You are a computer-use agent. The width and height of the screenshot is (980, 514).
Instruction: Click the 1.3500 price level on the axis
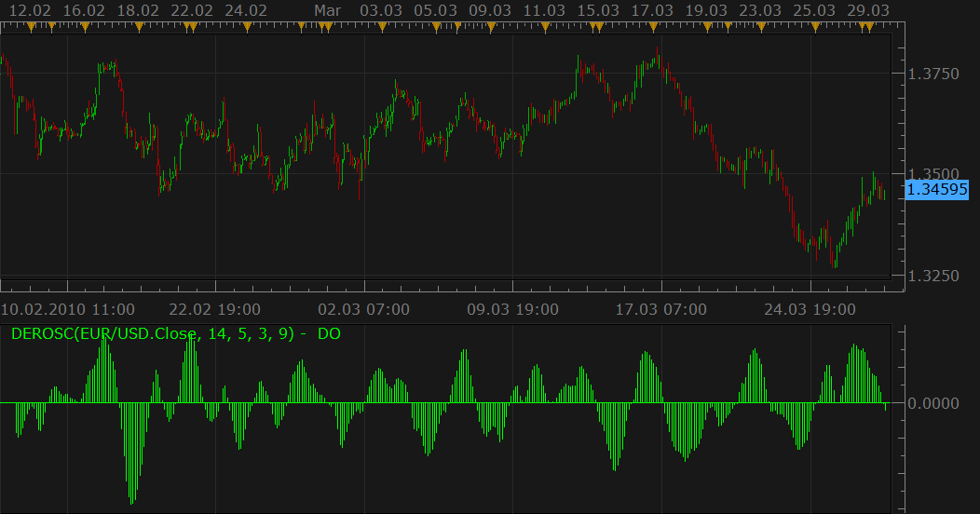[933, 173]
